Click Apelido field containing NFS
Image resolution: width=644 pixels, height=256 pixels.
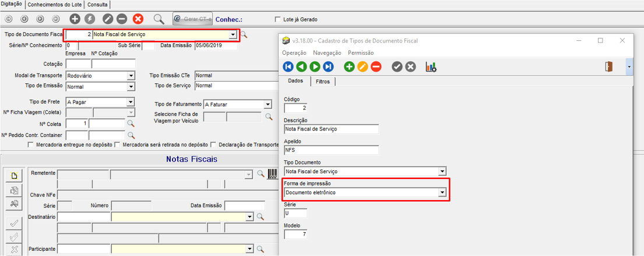331,150
